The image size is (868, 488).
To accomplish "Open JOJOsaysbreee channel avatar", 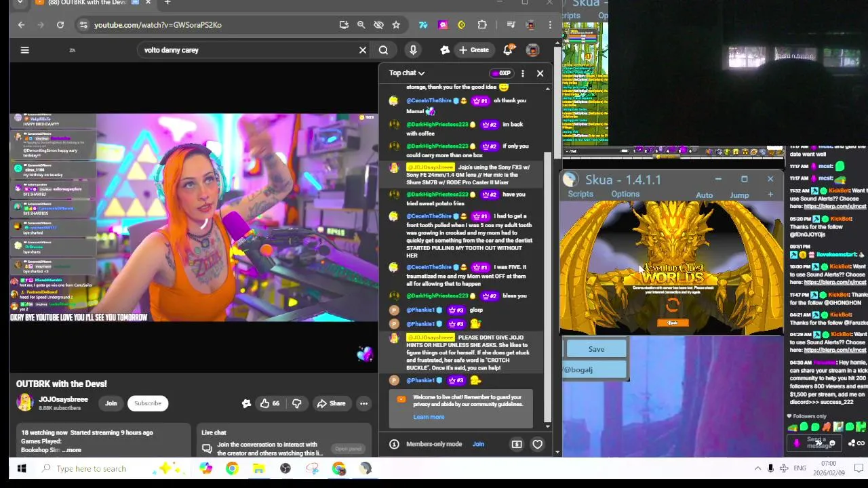I will click(25, 403).
